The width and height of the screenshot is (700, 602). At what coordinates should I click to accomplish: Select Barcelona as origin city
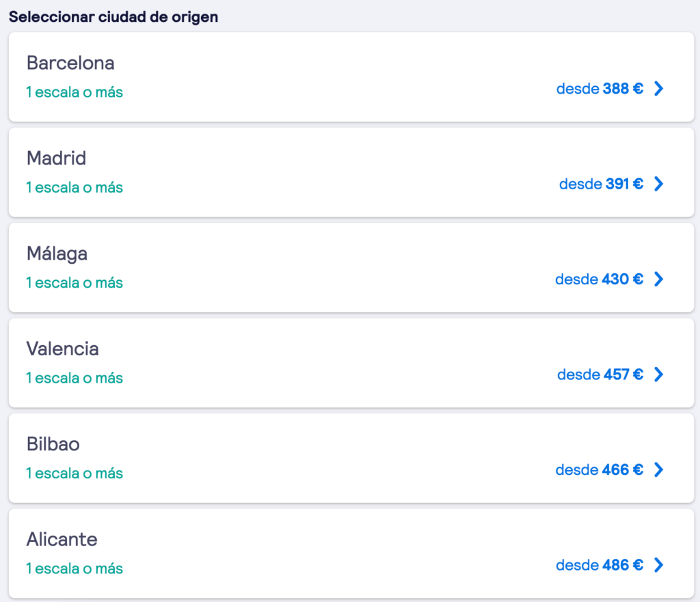(x=70, y=63)
